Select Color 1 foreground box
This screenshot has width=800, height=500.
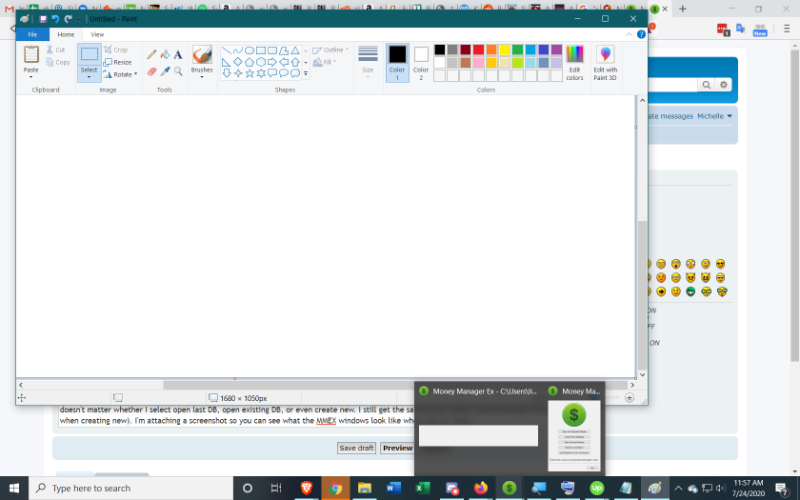pyautogui.click(x=397, y=63)
